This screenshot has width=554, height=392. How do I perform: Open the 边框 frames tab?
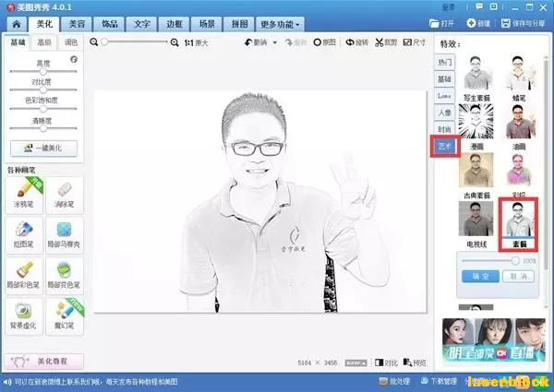175,24
